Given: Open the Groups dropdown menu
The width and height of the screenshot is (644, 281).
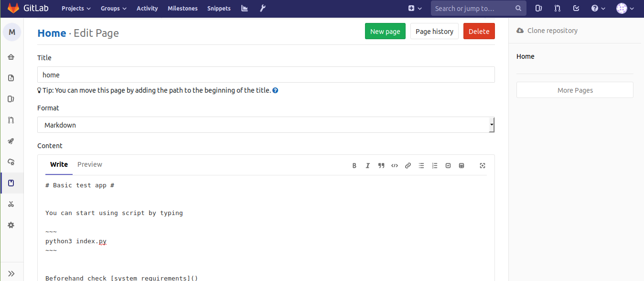Looking at the screenshot, I should point(114,8).
